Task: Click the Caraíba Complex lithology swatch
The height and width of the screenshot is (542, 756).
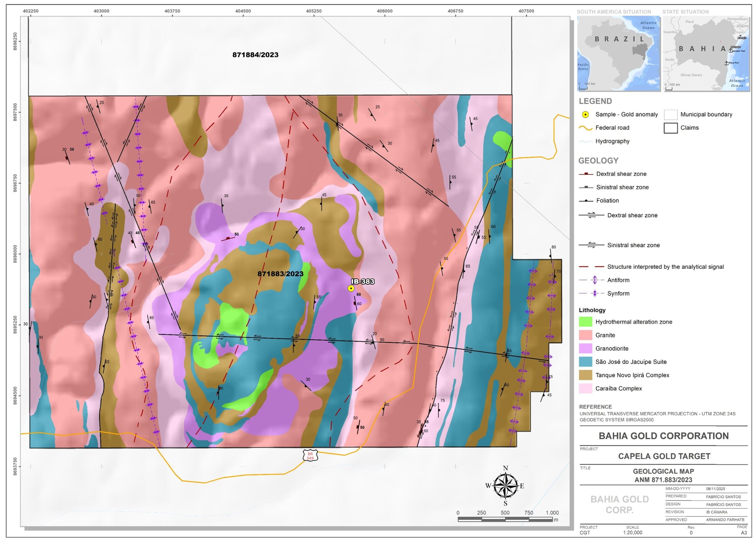Action: [585, 388]
